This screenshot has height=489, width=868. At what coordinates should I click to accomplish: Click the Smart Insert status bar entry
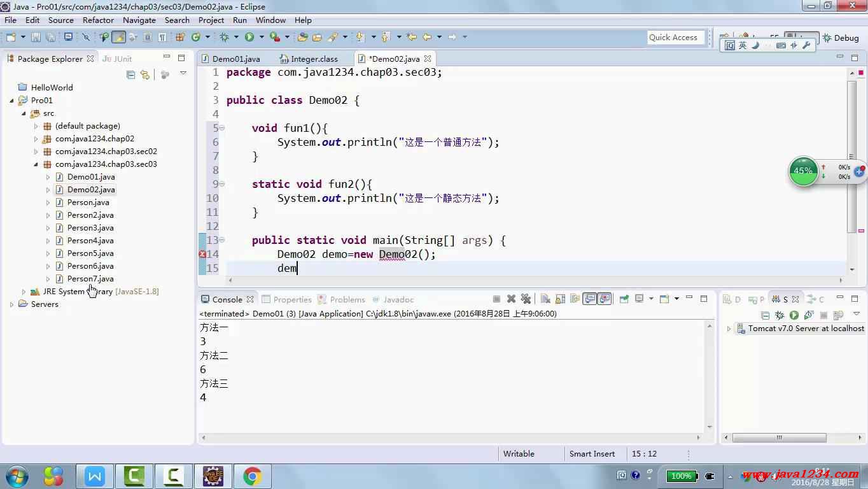pyautogui.click(x=592, y=454)
